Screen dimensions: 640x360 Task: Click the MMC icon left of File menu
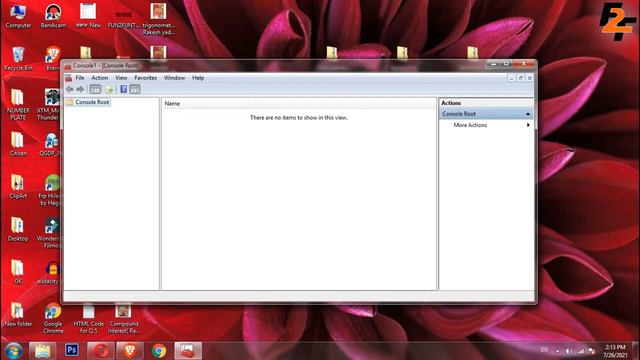(69, 78)
